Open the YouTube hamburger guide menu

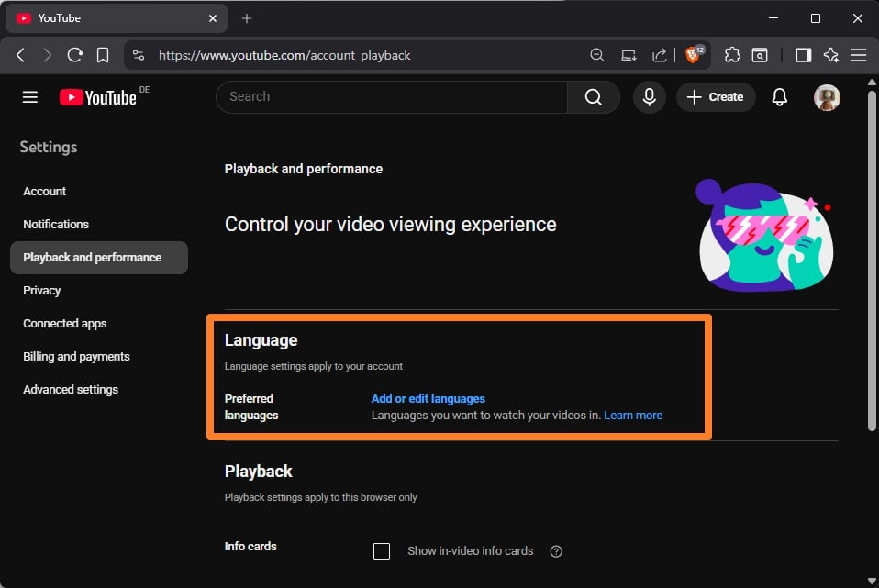pos(30,97)
